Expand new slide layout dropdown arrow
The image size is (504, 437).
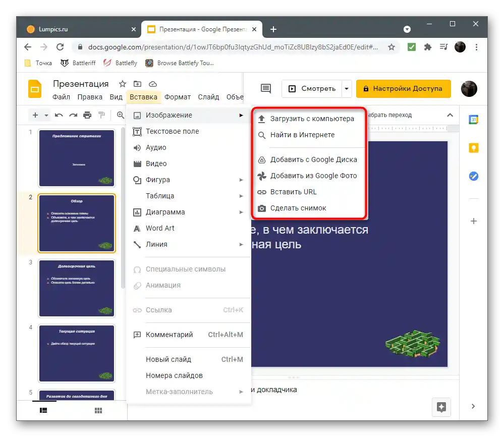coord(46,115)
